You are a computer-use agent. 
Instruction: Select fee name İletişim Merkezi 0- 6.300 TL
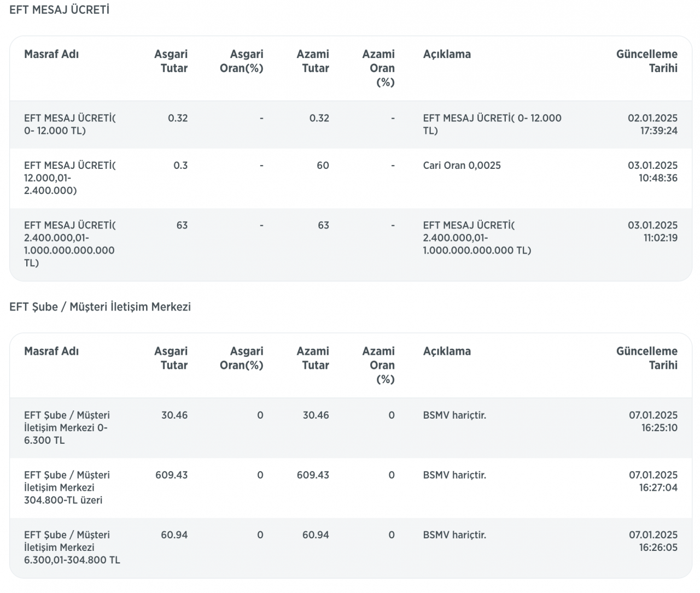pyautogui.click(x=67, y=427)
